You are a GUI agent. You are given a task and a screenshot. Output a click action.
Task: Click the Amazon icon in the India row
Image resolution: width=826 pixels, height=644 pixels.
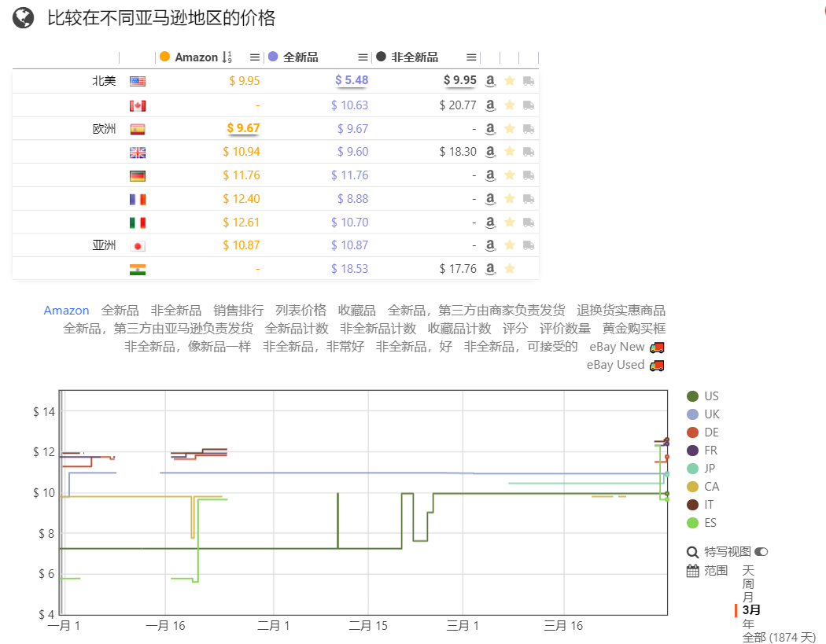tap(490, 269)
